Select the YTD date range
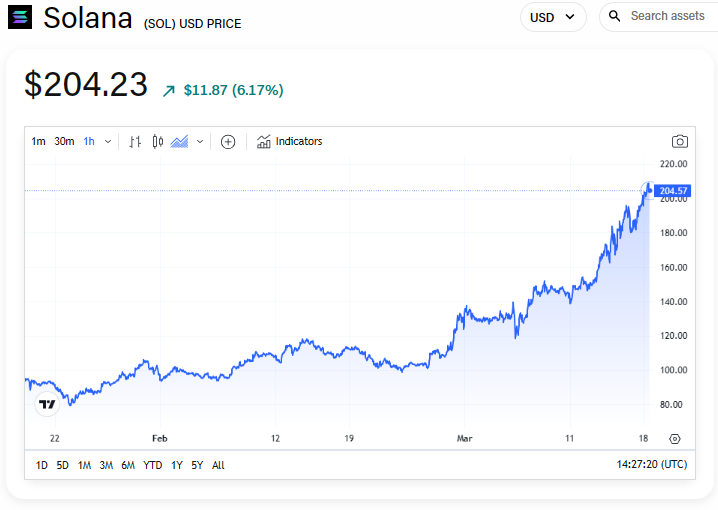The width and height of the screenshot is (718, 510). pyautogui.click(x=152, y=465)
